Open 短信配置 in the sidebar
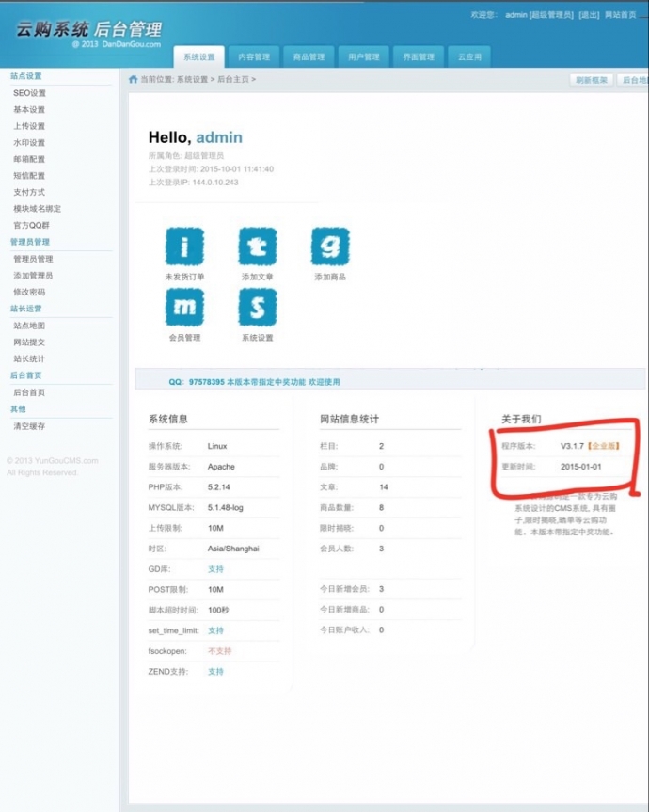649x812 pixels. point(29,176)
